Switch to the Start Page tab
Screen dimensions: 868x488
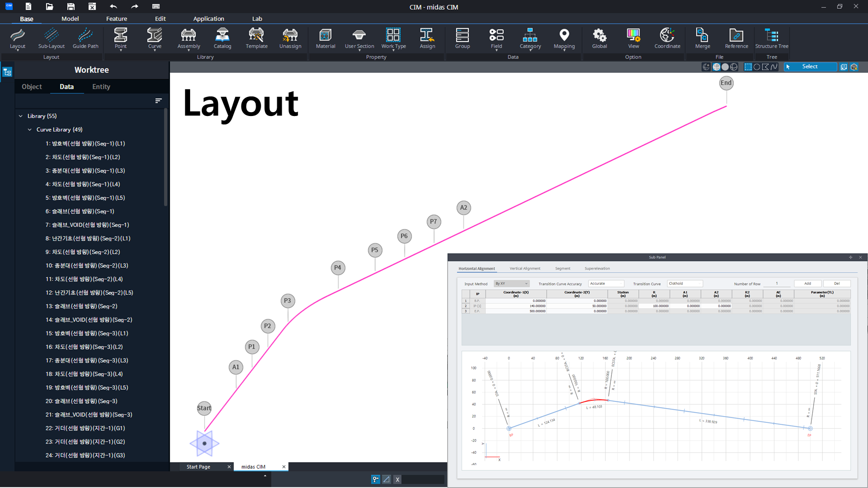[x=198, y=467]
